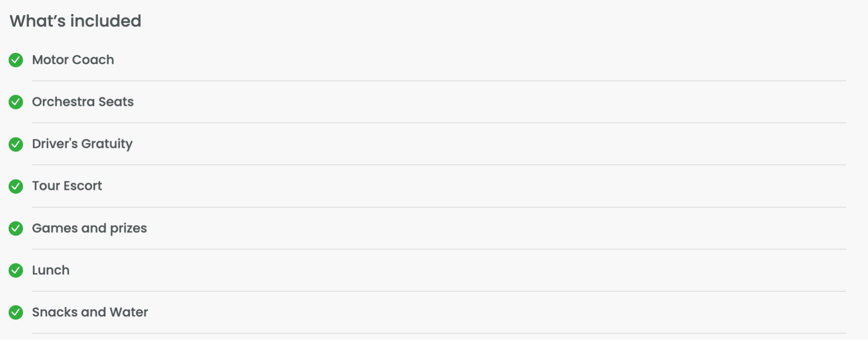Click the green checkmark beside Orchestra Seats
The width and height of the screenshot is (868, 340).
(16, 102)
